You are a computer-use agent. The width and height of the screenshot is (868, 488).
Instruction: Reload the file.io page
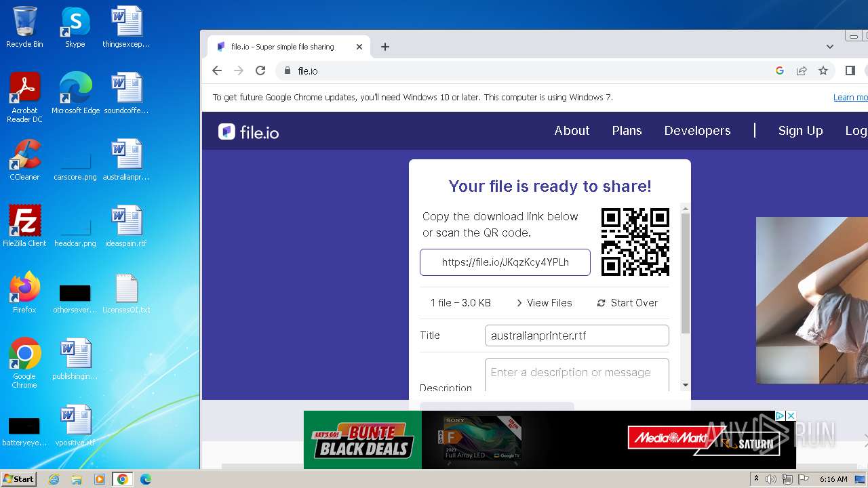[x=260, y=70]
